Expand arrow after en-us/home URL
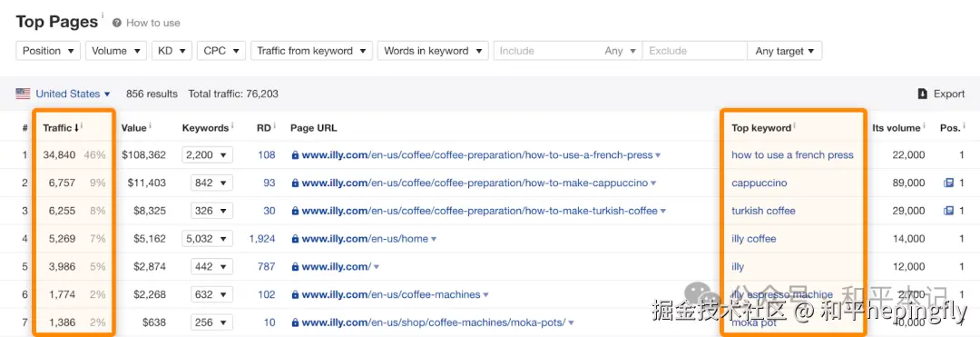The image size is (980, 337). (434, 239)
